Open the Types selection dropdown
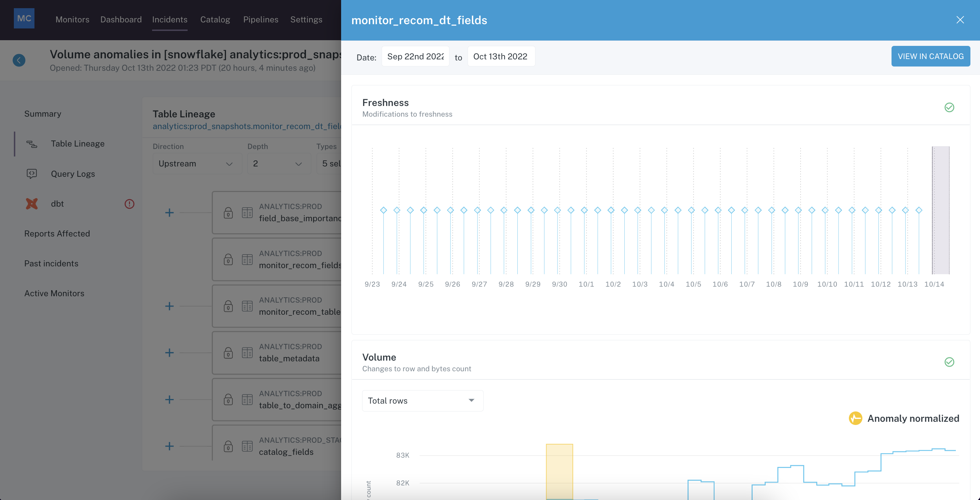The image size is (980, 500). tap(329, 164)
